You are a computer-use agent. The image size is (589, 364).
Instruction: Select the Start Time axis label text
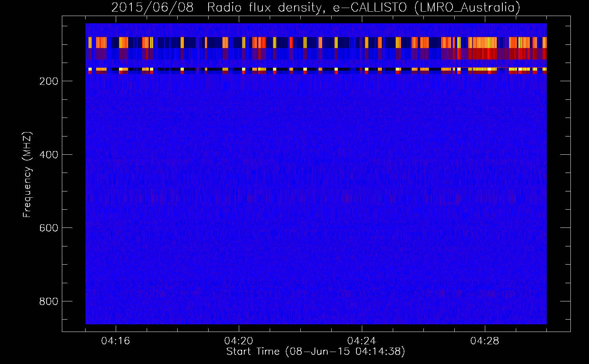point(316,352)
